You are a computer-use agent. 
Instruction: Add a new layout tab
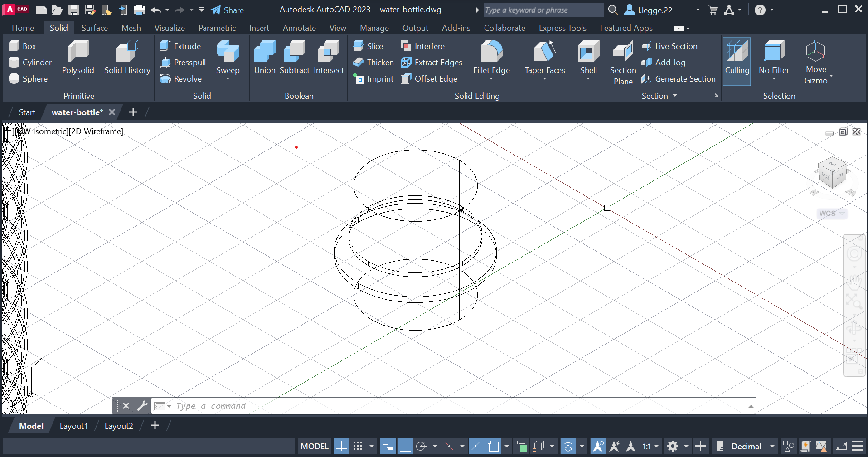click(155, 426)
